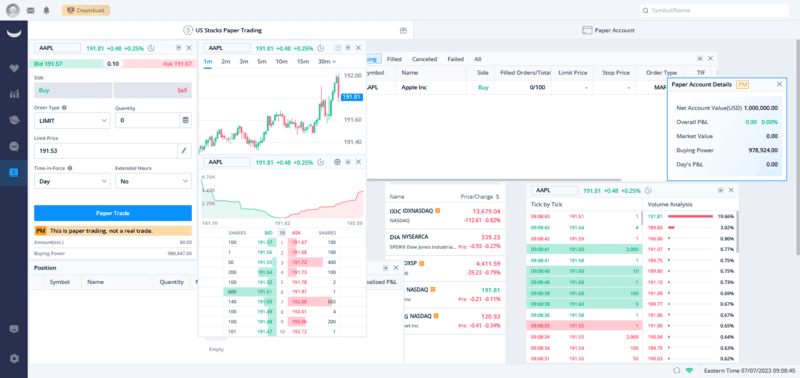
Task: Open the settings gear in sidebar
Action: (x=14, y=359)
